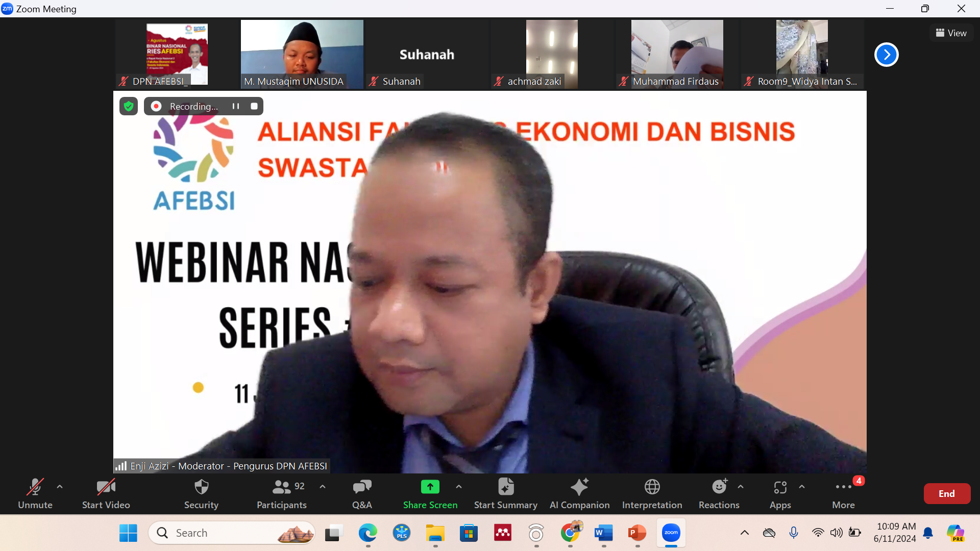This screenshot has width=980, height=551.
Task: Open Reactions smiley menu
Action: tap(719, 493)
